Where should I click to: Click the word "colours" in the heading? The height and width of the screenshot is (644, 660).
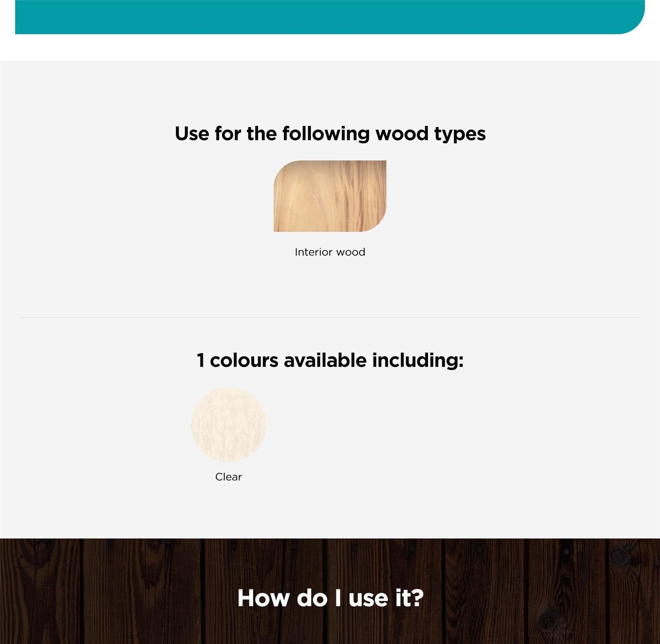pos(244,361)
